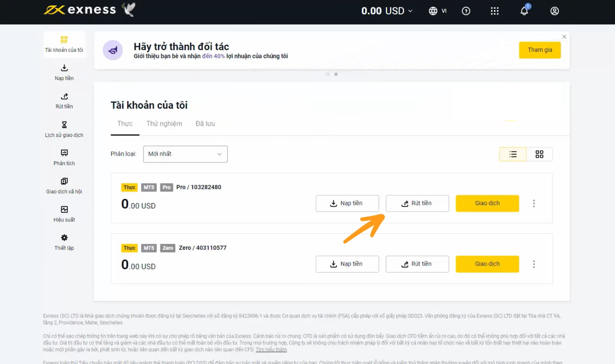Click account name Pro / 103282480
The height and width of the screenshot is (364, 615).
199,187
